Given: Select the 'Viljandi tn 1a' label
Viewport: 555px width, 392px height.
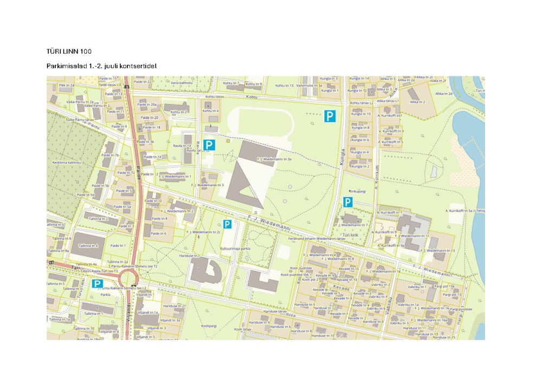Looking at the screenshot, I should 148,312.
